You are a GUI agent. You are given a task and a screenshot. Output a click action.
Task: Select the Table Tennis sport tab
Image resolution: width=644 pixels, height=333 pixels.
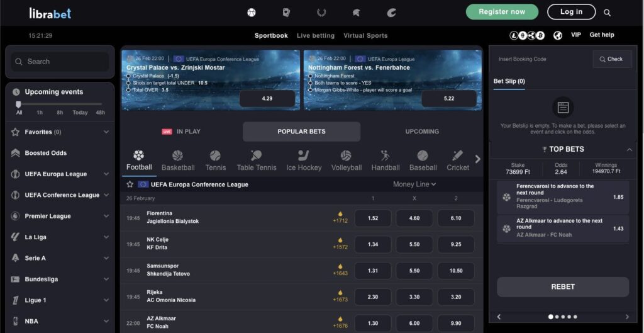coord(257,161)
